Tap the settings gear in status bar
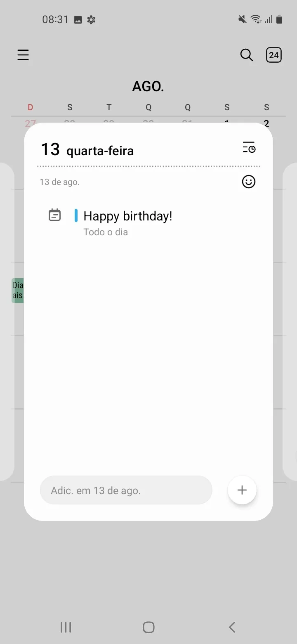This screenshot has height=644, width=297. tap(91, 19)
